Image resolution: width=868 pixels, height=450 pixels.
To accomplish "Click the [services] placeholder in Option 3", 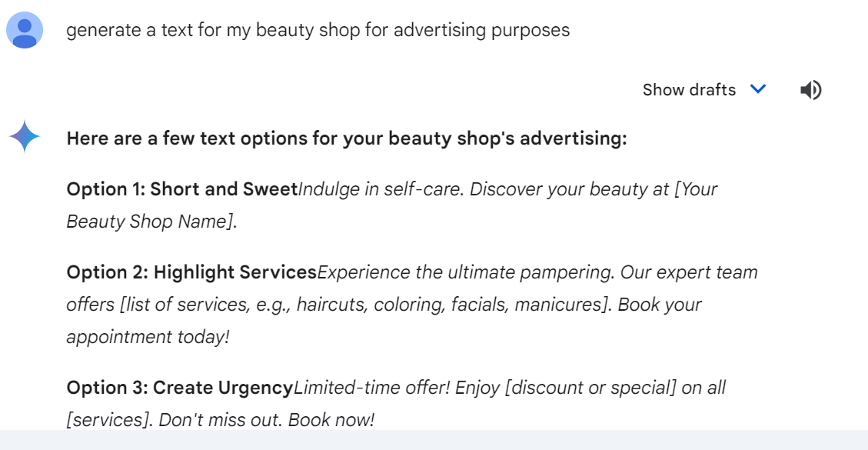I will pos(108,420).
